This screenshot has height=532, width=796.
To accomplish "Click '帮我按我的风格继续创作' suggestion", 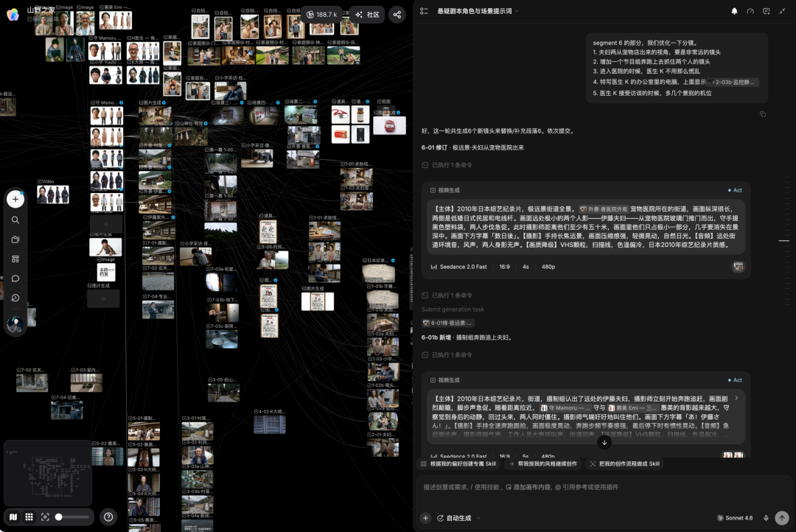I will [542, 463].
